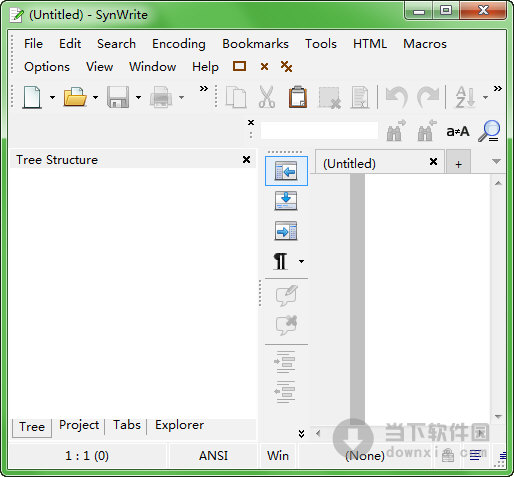Show more File toolbar buttons via chevron
514x477 pixels.
pyautogui.click(x=204, y=89)
